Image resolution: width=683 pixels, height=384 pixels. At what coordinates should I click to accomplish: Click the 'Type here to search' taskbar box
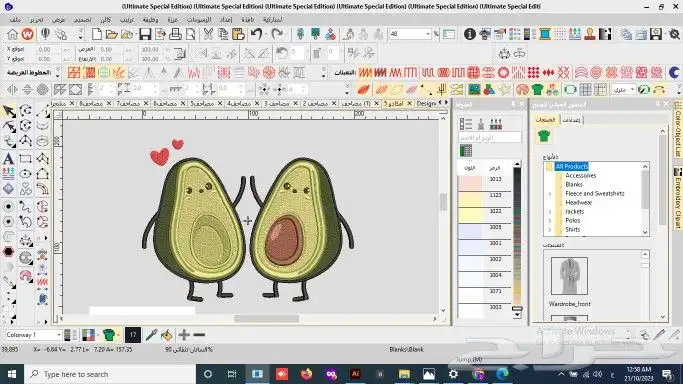[111, 374]
